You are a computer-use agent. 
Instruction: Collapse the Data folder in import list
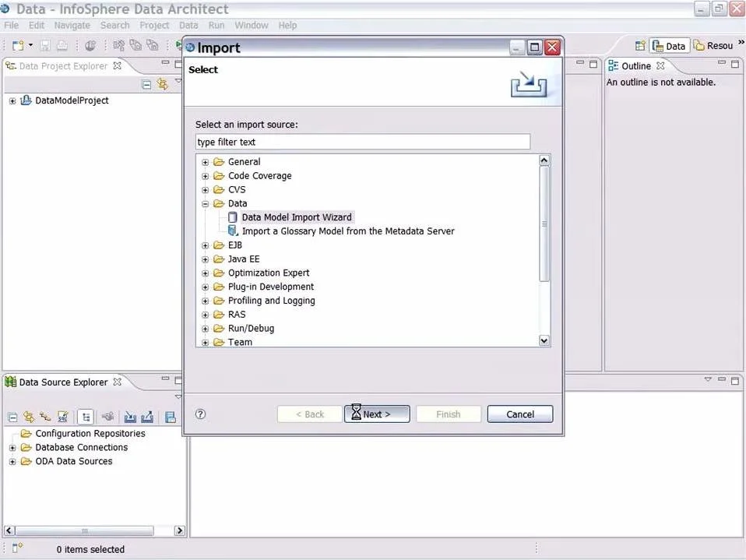[x=206, y=204]
